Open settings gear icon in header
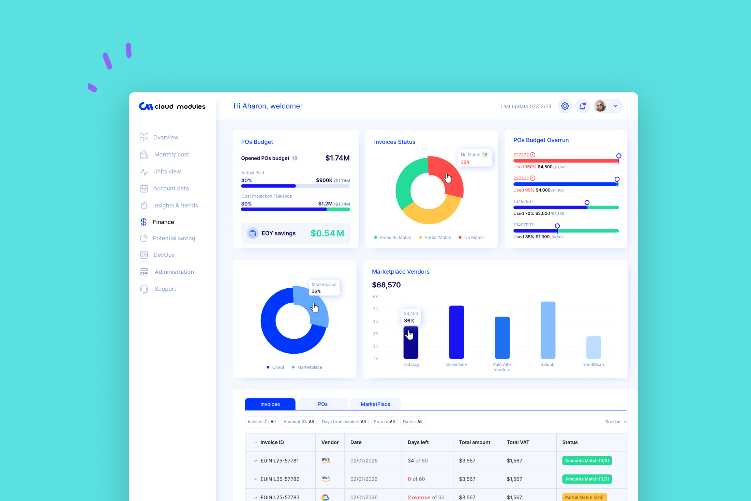Image resolution: width=751 pixels, height=501 pixels. tap(565, 106)
